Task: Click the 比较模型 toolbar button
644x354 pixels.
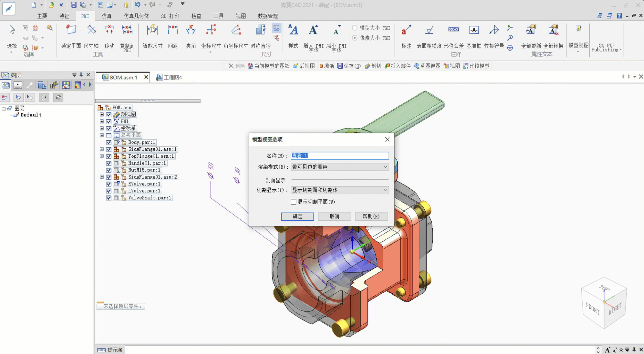Action: [x=476, y=66]
